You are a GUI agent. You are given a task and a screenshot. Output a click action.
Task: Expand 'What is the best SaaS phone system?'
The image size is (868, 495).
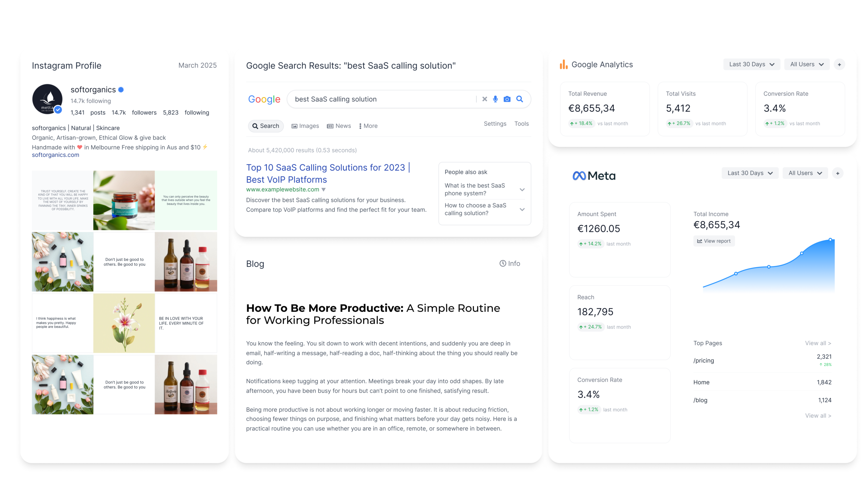[x=522, y=190]
